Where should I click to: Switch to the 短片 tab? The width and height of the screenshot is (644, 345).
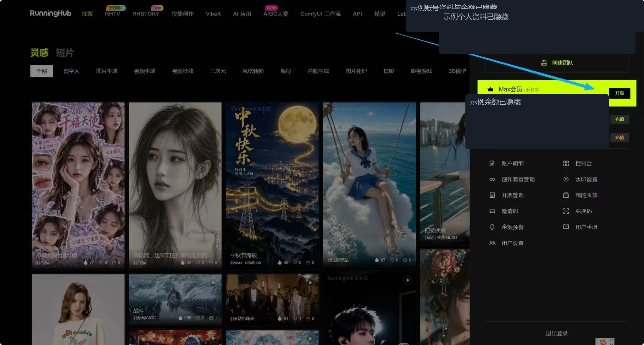click(x=65, y=52)
